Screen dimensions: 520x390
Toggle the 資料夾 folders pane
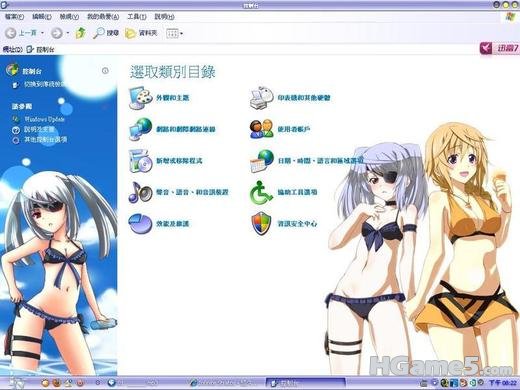pos(141,33)
